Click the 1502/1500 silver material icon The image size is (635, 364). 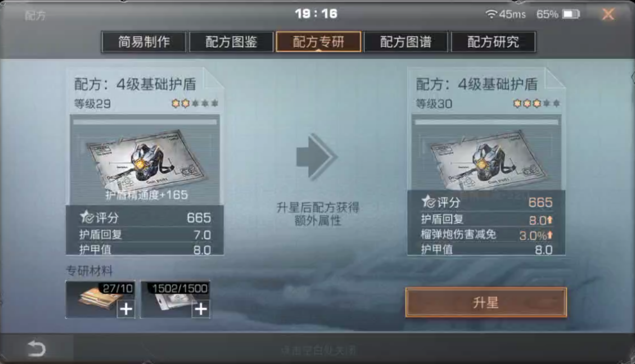click(x=175, y=300)
